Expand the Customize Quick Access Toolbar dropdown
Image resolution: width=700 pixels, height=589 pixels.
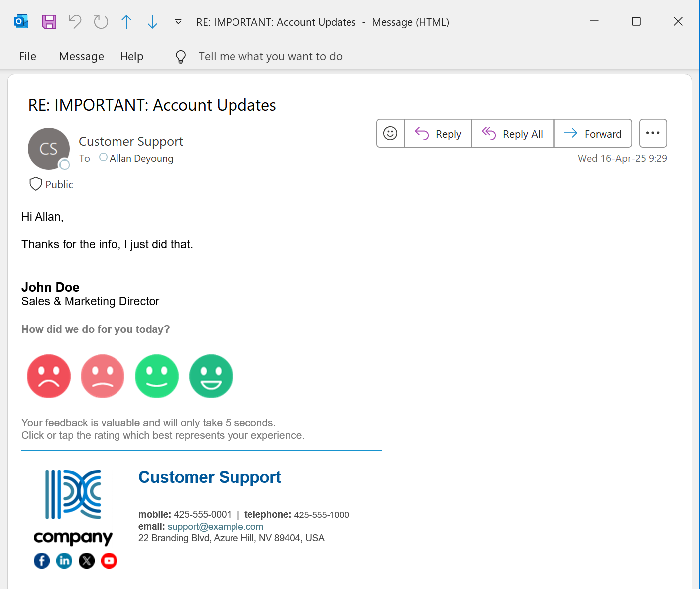178,22
